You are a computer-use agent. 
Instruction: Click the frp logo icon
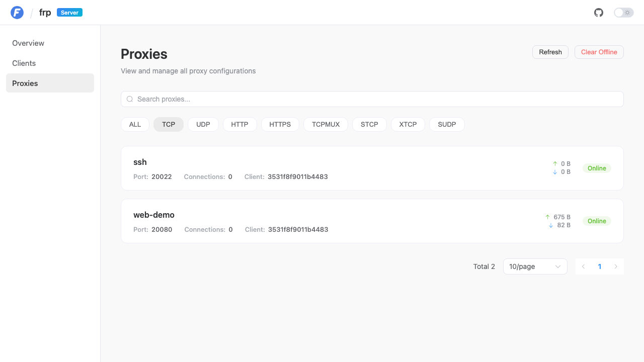coord(17,13)
